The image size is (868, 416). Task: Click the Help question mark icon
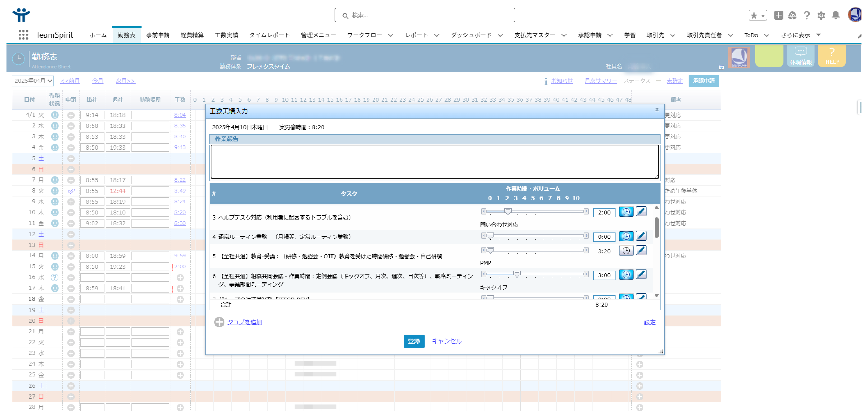(807, 15)
